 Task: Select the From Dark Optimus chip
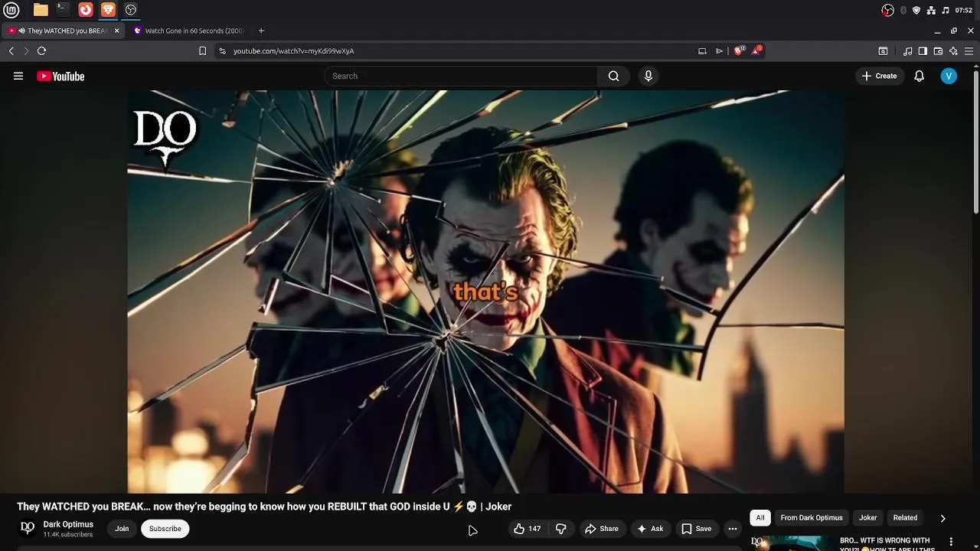click(x=812, y=518)
